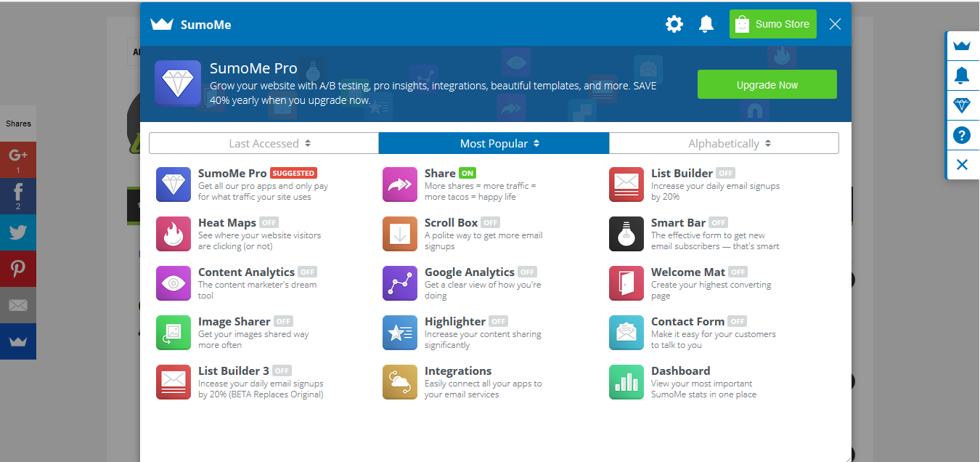Open the Integrations cloud icon
This screenshot has width=980, height=462.
click(x=400, y=382)
